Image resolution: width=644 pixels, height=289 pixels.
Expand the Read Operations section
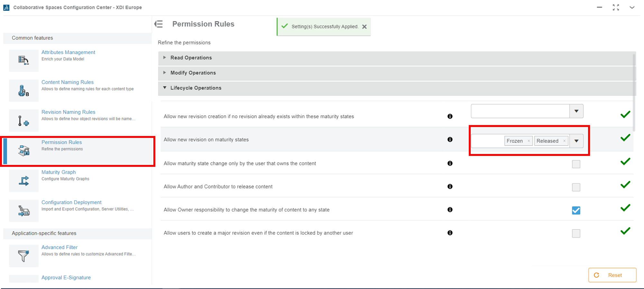point(191,58)
